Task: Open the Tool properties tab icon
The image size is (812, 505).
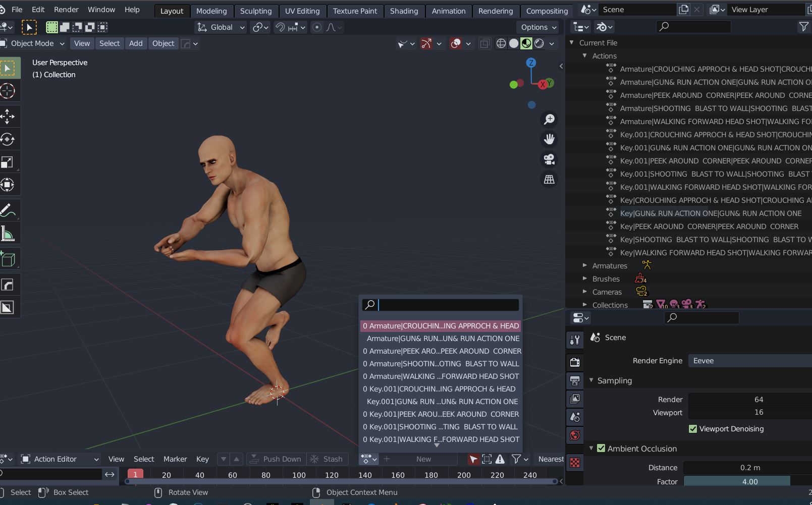Action: [x=575, y=340]
